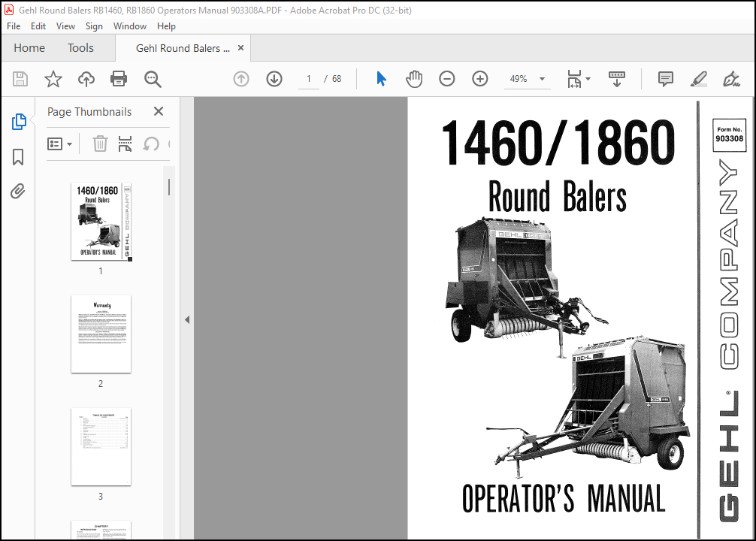756x541 pixels.
Task: Go to previous page arrow
Action: coord(241,79)
